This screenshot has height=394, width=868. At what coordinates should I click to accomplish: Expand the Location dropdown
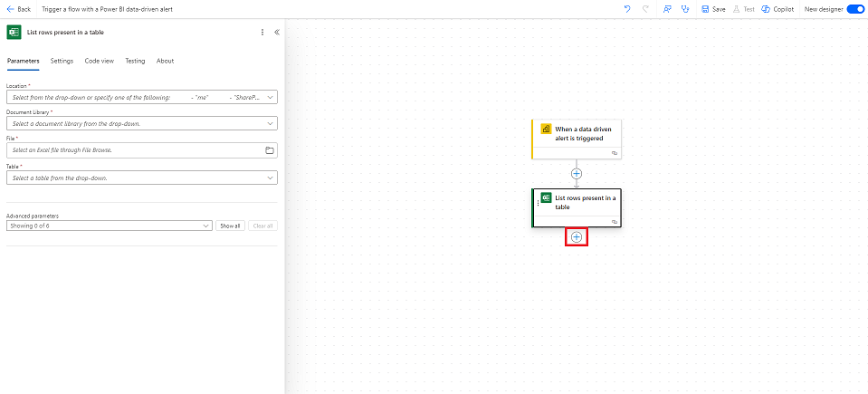[271, 97]
